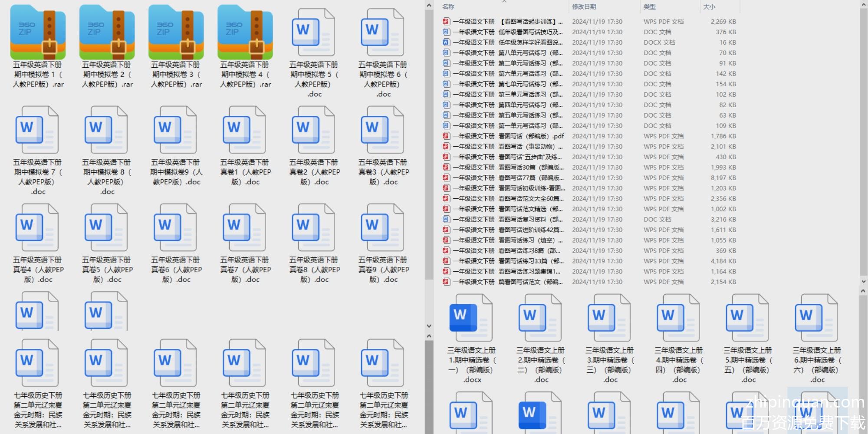Sort the file list by 大小 column
The width and height of the screenshot is (868, 434).
pyautogui.click(x=709, y=7)
